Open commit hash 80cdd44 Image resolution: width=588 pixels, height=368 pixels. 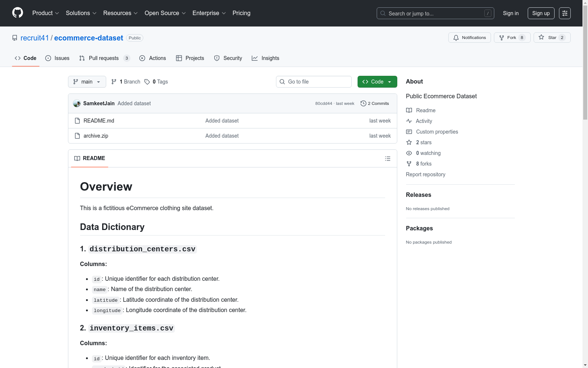pyautogui.click(x=323, y=103)
